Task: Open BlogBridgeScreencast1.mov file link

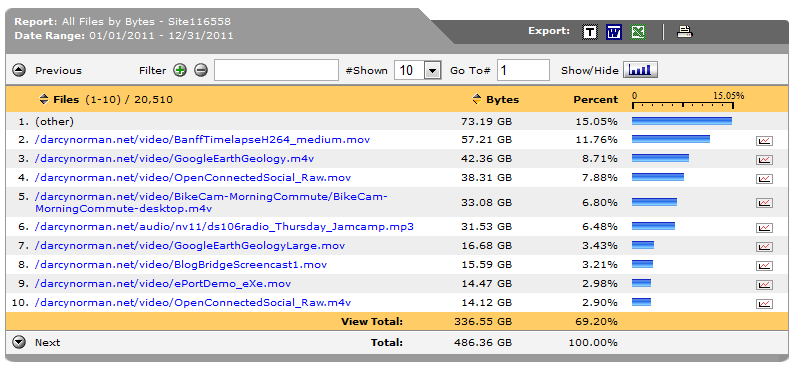Action: coord(181,264)
